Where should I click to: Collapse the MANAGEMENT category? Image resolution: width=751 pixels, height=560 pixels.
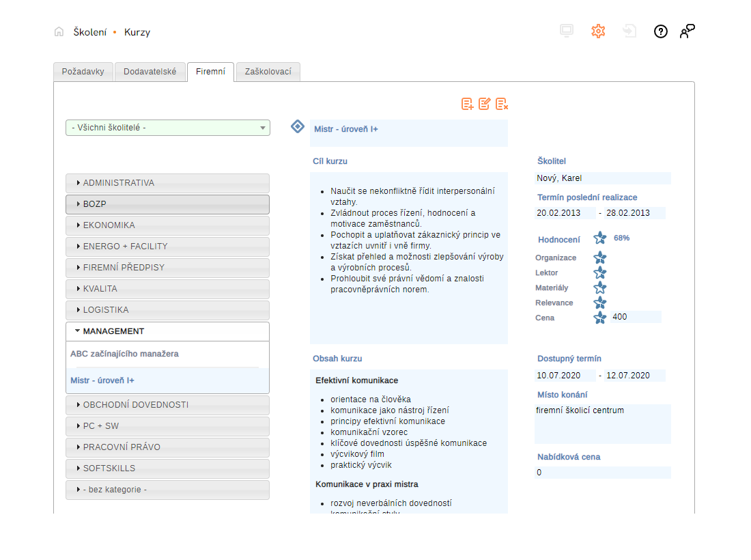pyautogui.click(x=167, y=331)
